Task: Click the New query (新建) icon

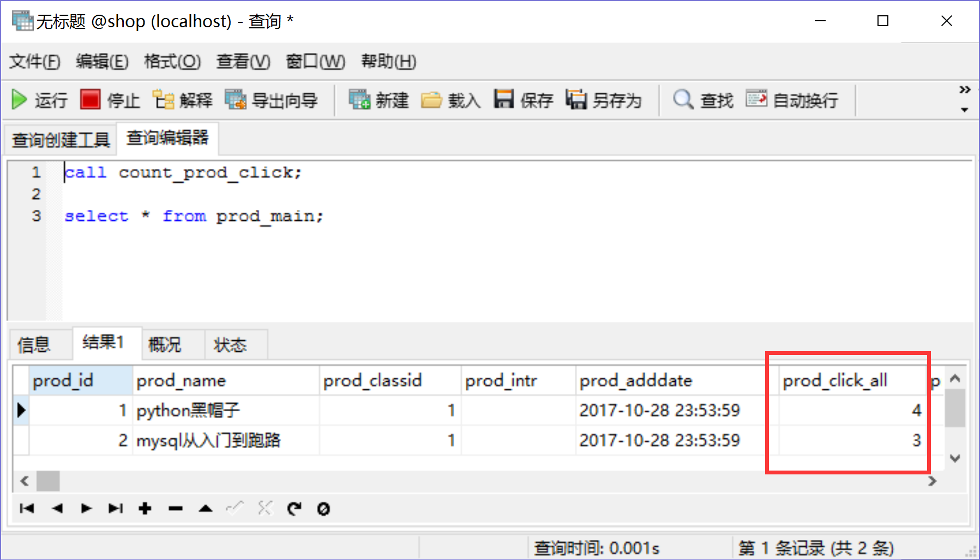Action: click(x=359, y=100)
